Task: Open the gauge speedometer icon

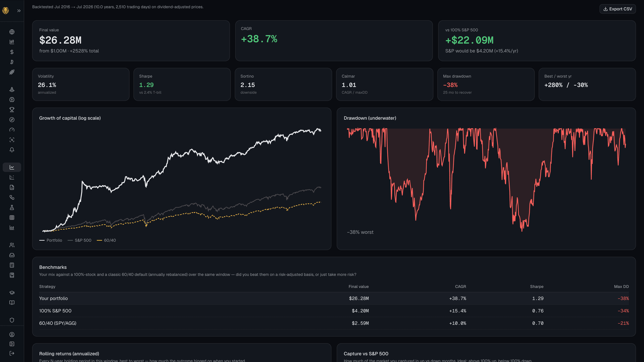Action: coord(12,130)
